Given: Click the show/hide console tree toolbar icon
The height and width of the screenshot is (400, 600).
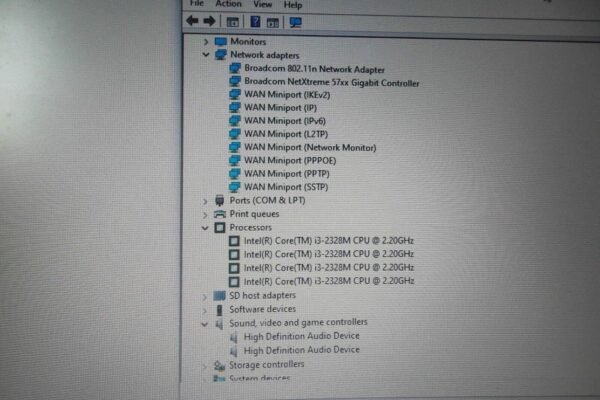Looking at the screenshot, I should 232,22.
